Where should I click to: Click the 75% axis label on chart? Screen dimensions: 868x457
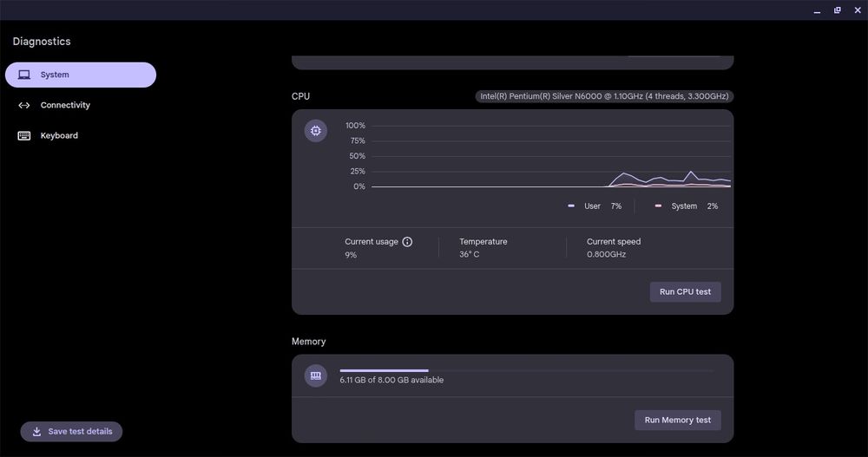(358, 140)
